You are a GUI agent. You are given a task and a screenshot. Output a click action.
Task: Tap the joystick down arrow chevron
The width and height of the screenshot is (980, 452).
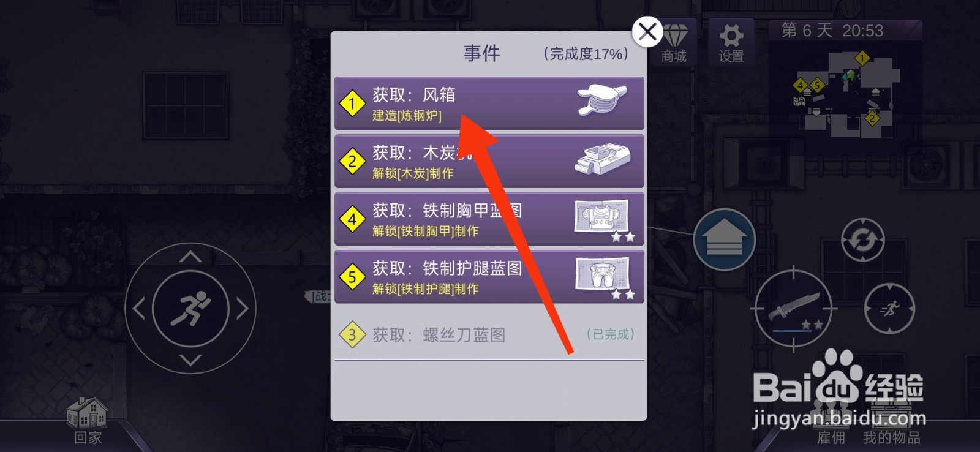coord(190,360)
